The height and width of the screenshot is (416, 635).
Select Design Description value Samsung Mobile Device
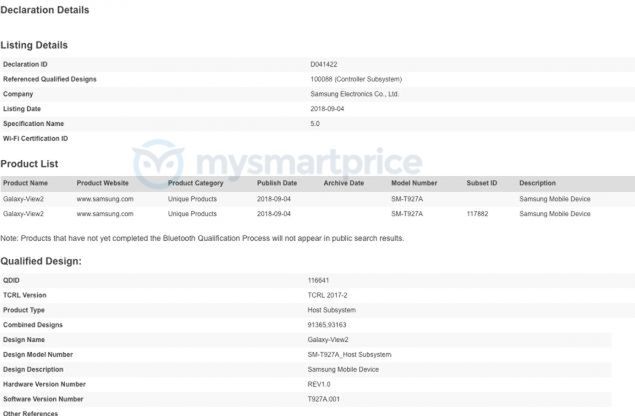[x=343, y=369]
